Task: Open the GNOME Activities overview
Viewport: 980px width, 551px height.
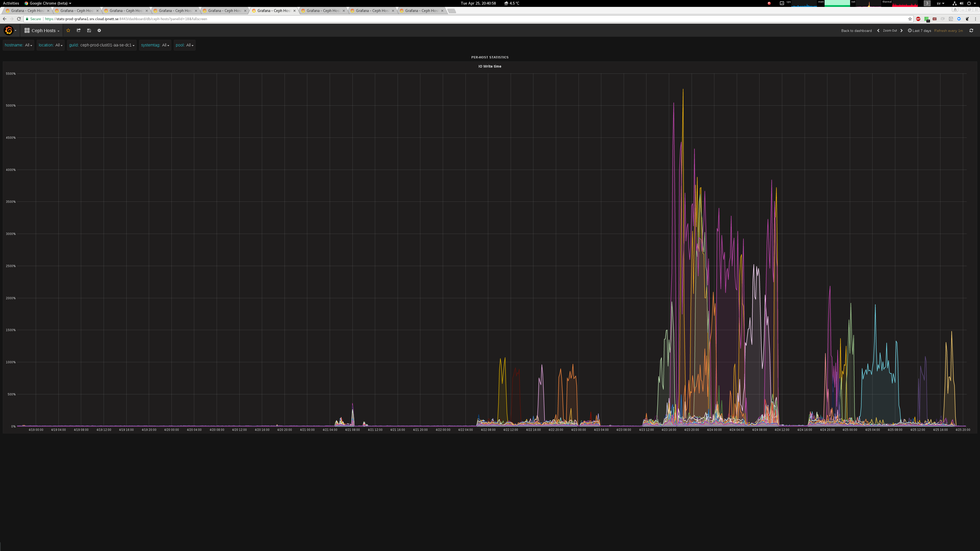Action: [11, 3]
